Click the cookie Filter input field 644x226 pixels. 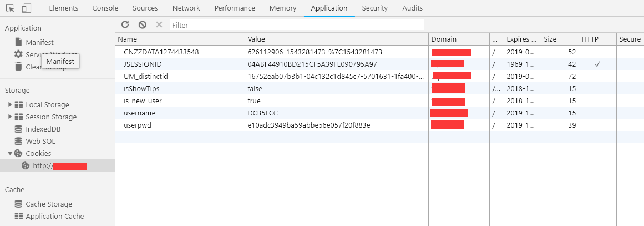(297, 25)
